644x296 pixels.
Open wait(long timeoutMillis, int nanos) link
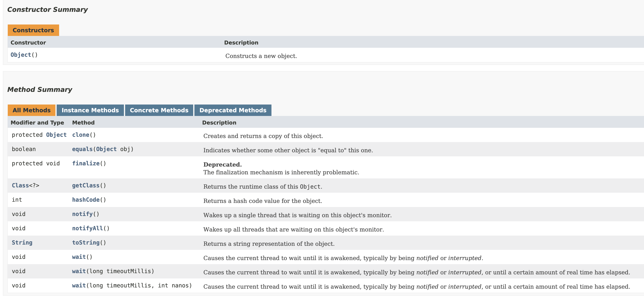pos(79,285)
